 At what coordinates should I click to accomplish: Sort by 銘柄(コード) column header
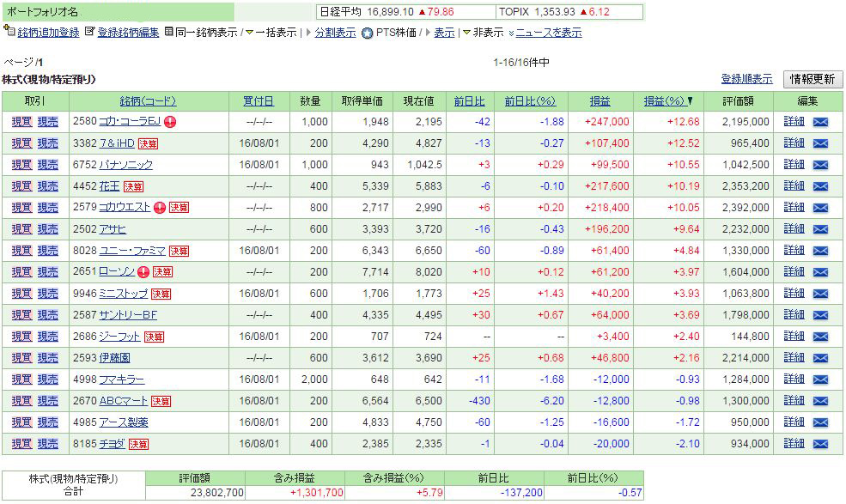click(x=149, y=101)
